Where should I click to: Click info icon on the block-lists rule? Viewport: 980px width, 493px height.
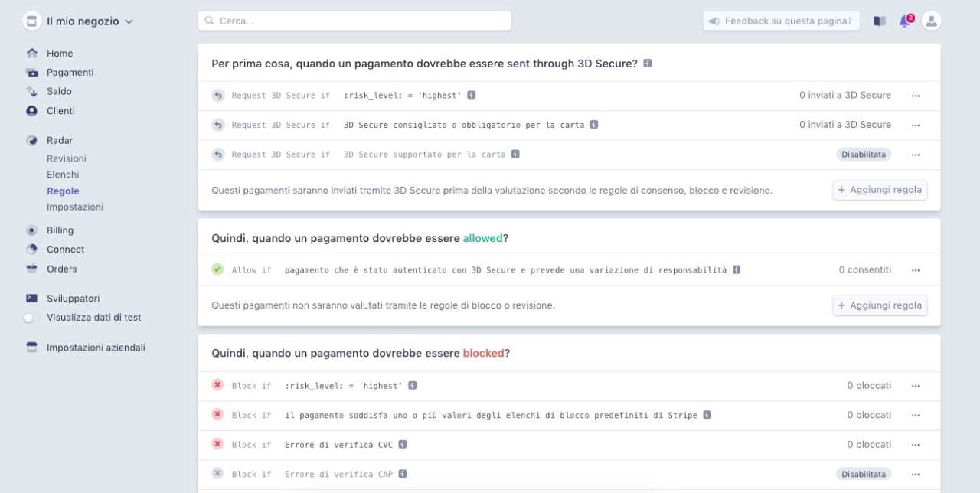[707, 415]
